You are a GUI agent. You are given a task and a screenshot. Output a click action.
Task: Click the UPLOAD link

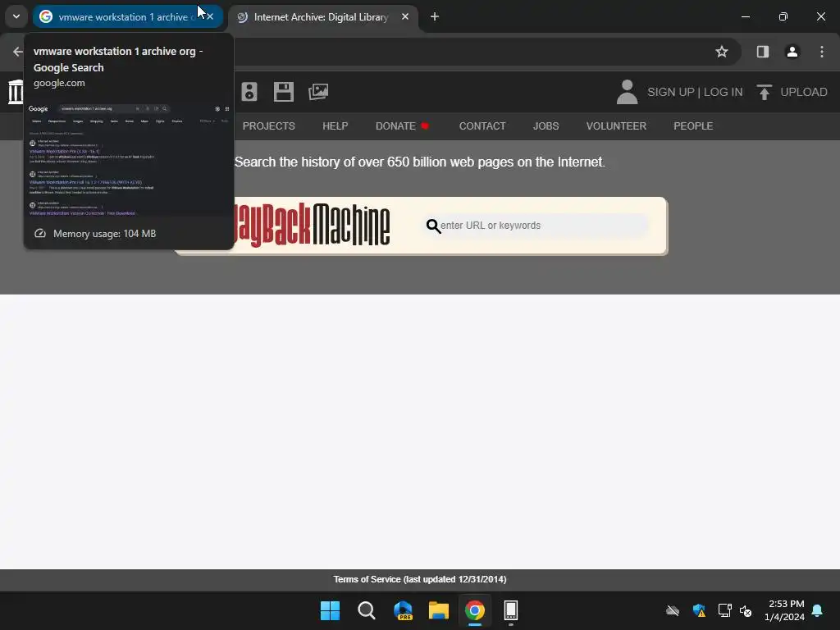(804, 92)
